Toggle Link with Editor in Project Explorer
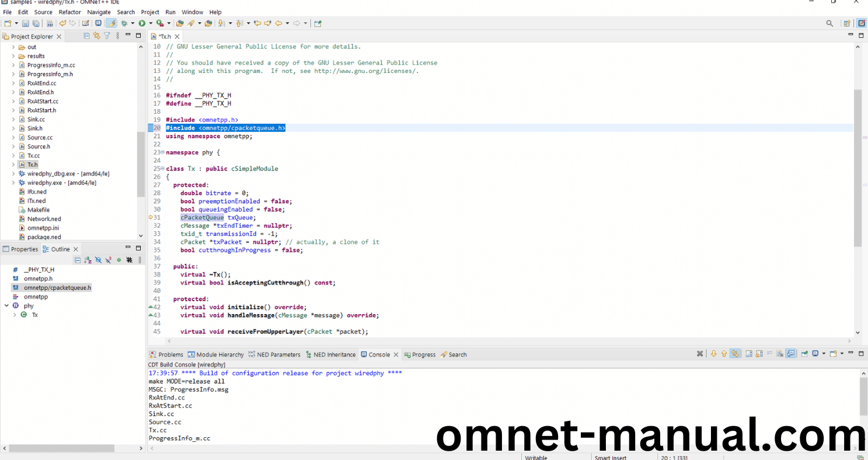This screenshot has width=868, height=460. click(97, 36)
